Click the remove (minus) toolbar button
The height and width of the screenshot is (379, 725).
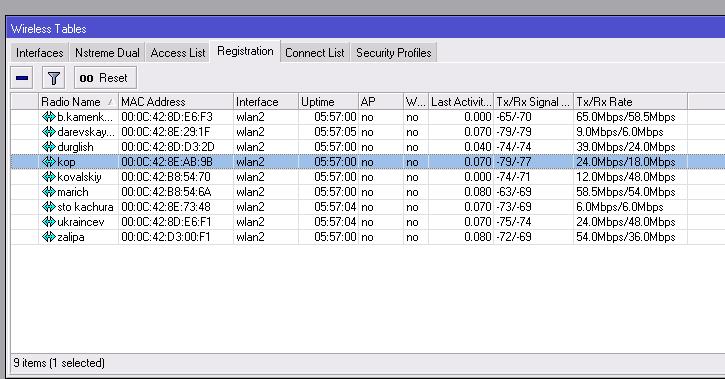tap(22, 78)
